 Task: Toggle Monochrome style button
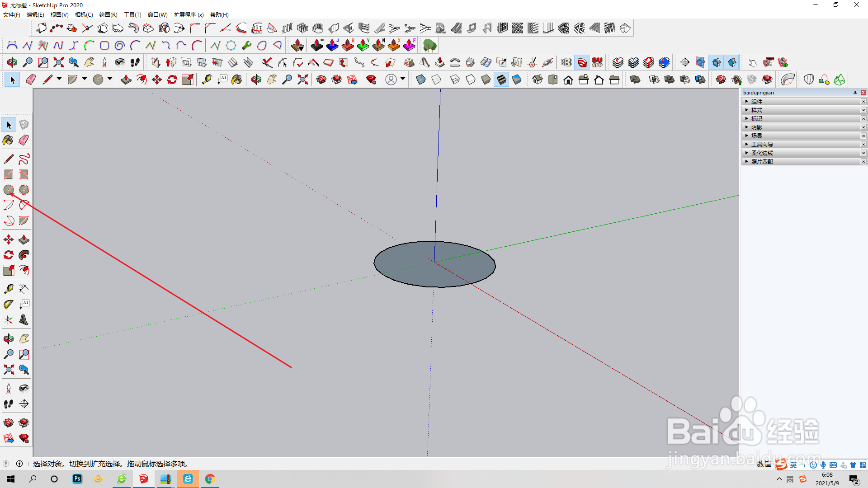pyautogui.click(x=517, y=80)
